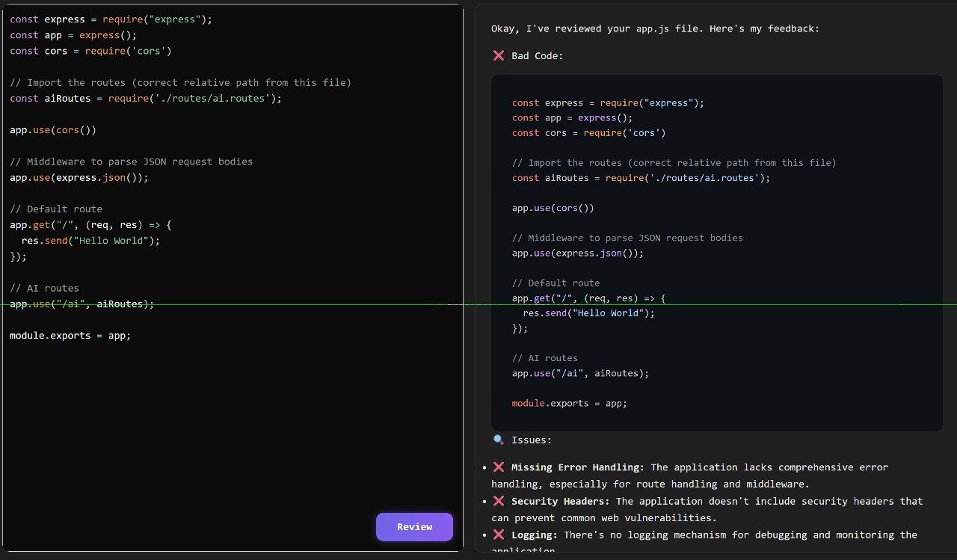Image resolution: width=957 pixels, height=560 pixels.
Task: Click 'module.exports = app;' in the left editor
Action: pos(70,336)
